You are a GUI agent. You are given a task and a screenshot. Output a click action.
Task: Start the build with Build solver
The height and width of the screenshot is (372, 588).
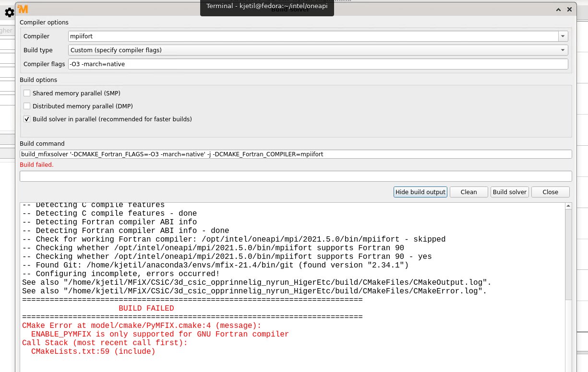tap(509, 192)
